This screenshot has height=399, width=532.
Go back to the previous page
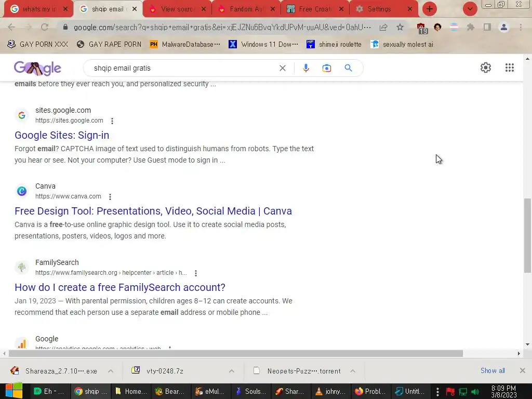11,27
